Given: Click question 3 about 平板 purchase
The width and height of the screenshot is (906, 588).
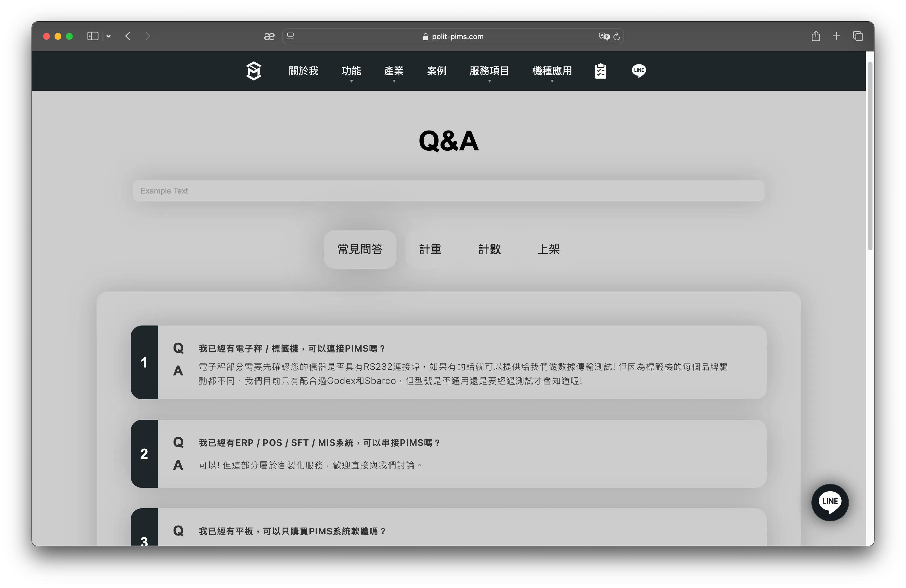Looking at the screenshot, I should coord(292,531).
